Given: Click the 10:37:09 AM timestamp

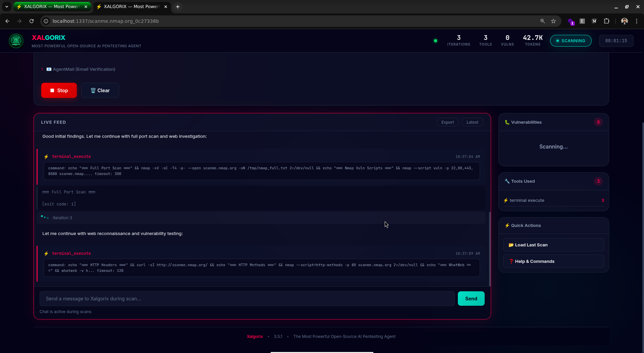Looking at the screenshot, I should click(468, 253).
